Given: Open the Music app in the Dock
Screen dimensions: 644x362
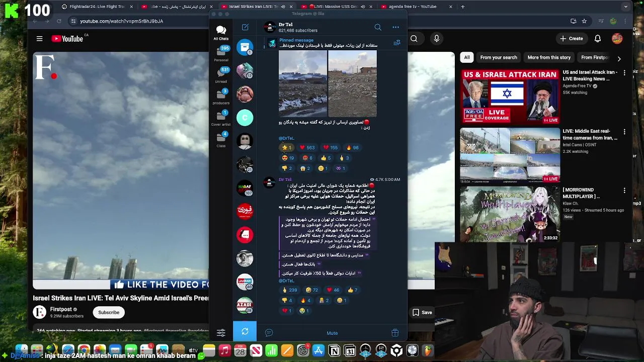Looking at the screenshot, I should [x=224, y=350].
